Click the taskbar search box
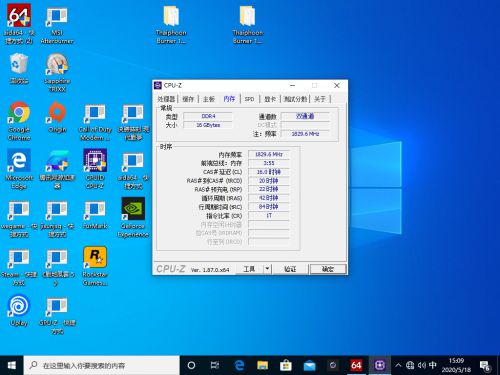Image resolution: width=500 pixels, height=375 pixels. [102, 365]
